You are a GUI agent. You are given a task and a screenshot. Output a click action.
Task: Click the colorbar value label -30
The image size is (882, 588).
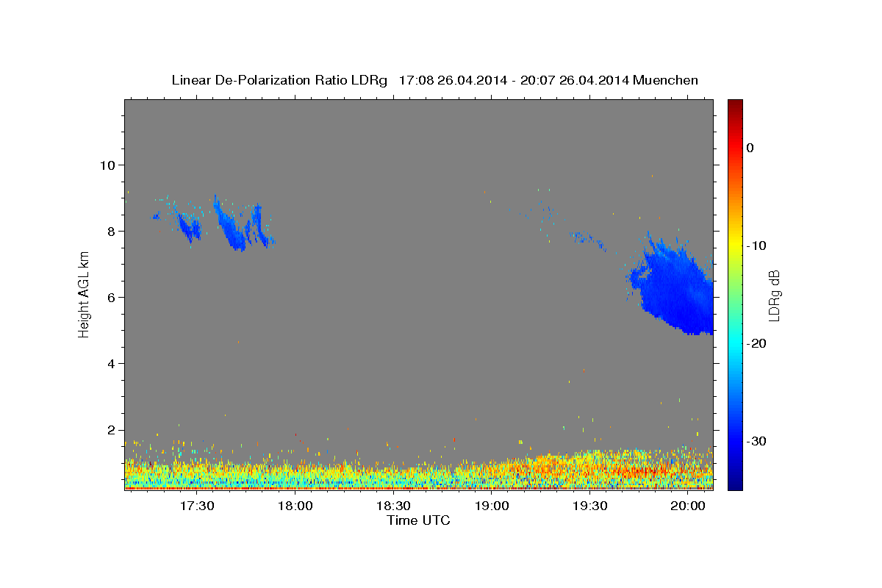pos(756,441)
